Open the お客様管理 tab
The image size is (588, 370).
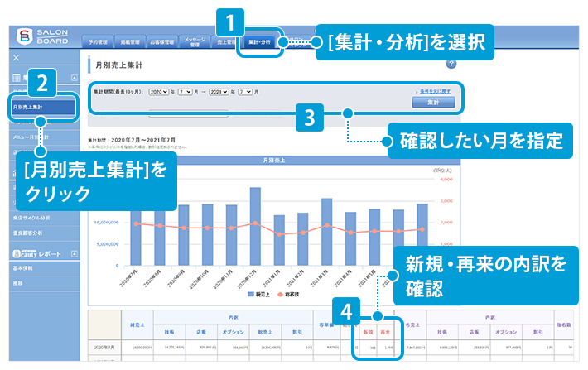pyautogui.click(x=162, y=41)
